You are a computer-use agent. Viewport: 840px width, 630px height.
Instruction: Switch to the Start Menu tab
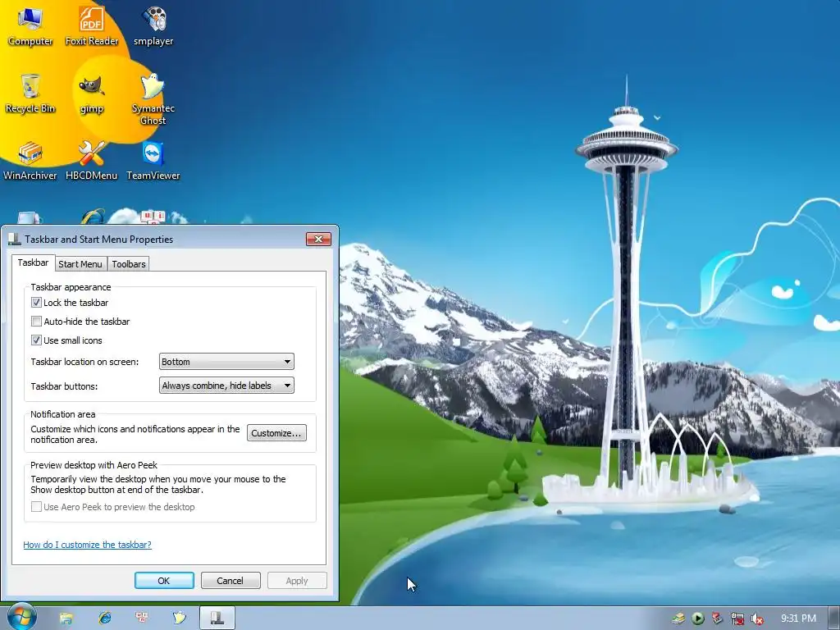tap(80, 263)
